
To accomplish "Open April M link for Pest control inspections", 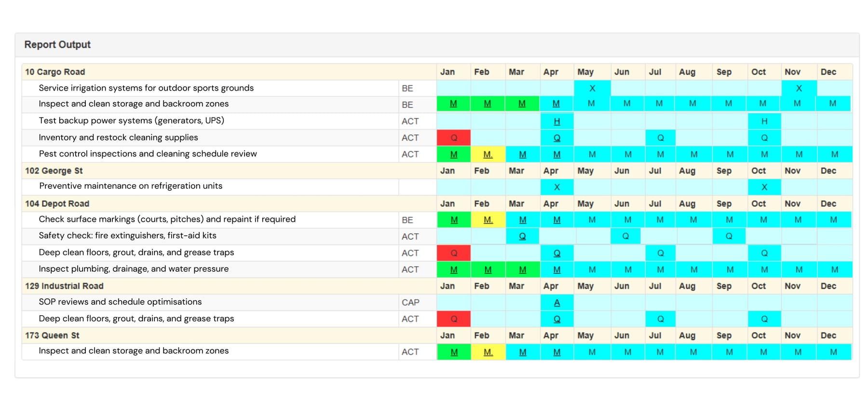I will tap(557, 154).
